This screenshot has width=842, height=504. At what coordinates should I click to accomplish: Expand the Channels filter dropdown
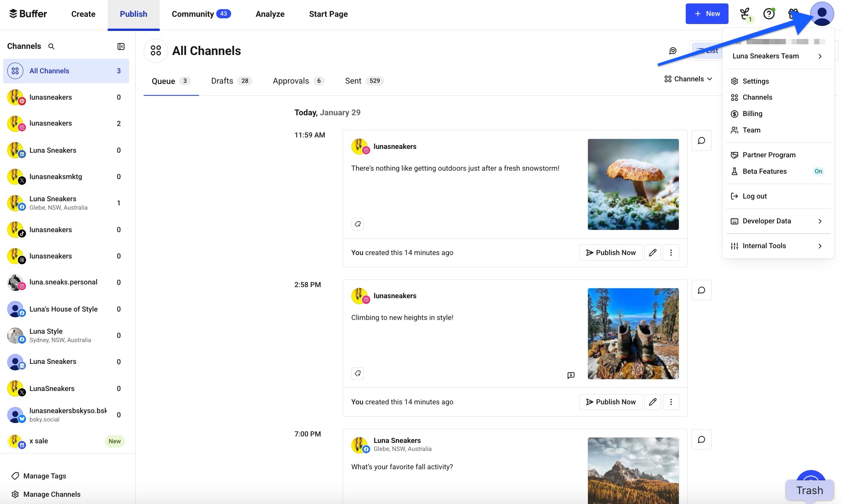tap(688, 79)
